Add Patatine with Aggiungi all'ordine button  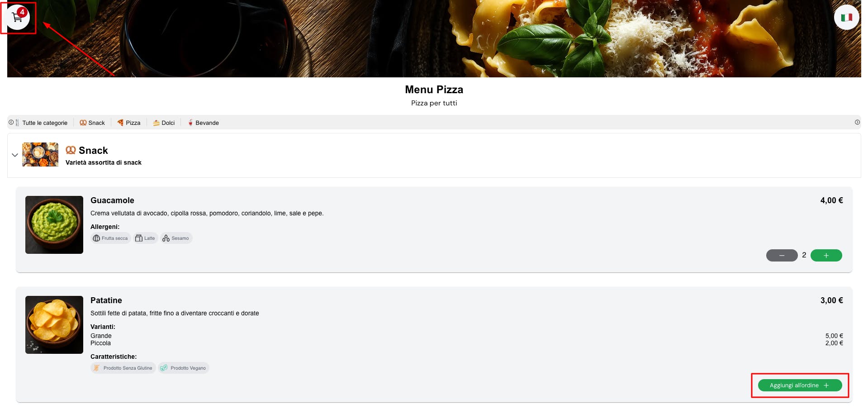(x=800, y=385)
